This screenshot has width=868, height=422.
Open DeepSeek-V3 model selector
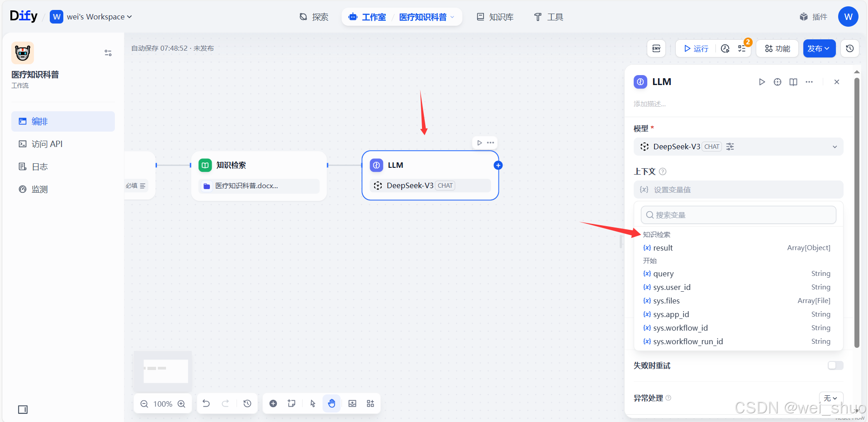[x=738, y=147]
